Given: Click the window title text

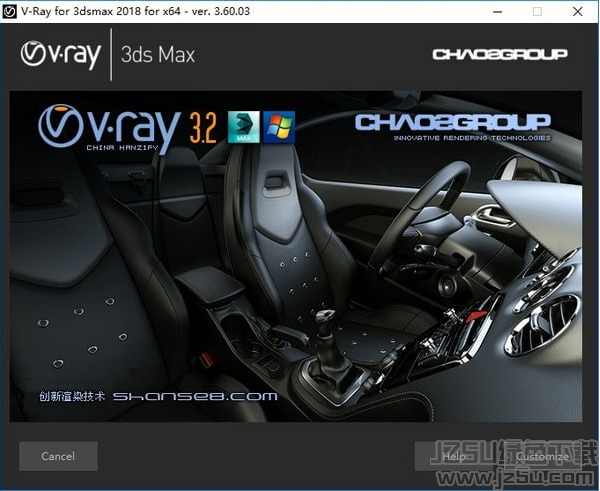Looking at the screenshot, I should pos(140,12).
